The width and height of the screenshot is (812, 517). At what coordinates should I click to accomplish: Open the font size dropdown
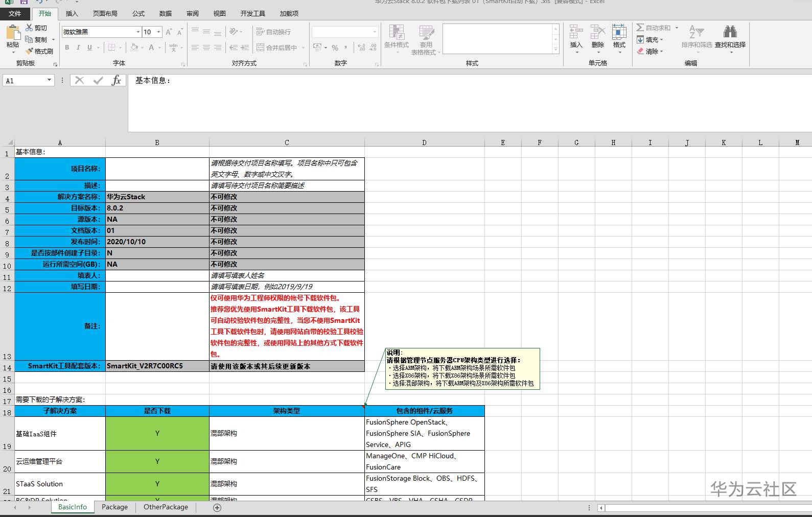point(159,32)
